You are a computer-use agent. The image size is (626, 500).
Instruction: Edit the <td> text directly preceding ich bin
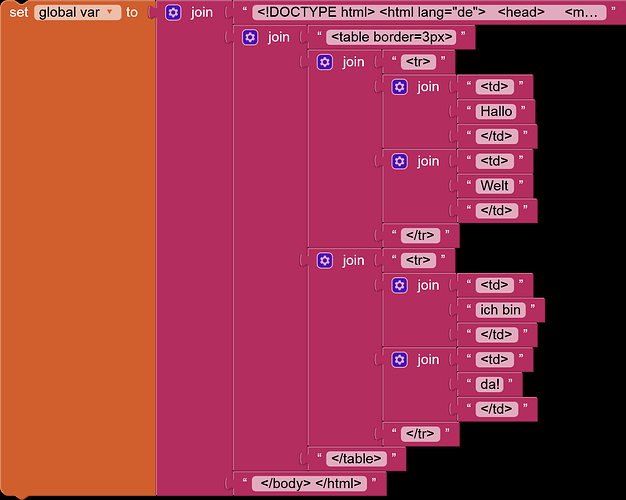pyautogui.click(x=494, y=285)
